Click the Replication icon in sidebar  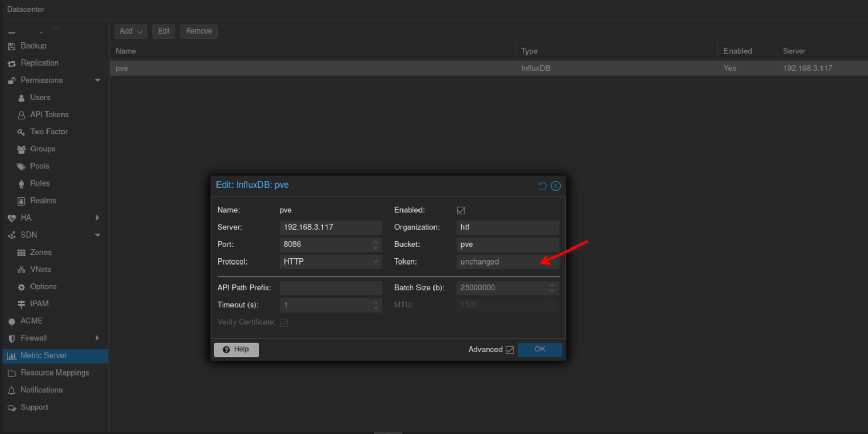tap(12, 64)
